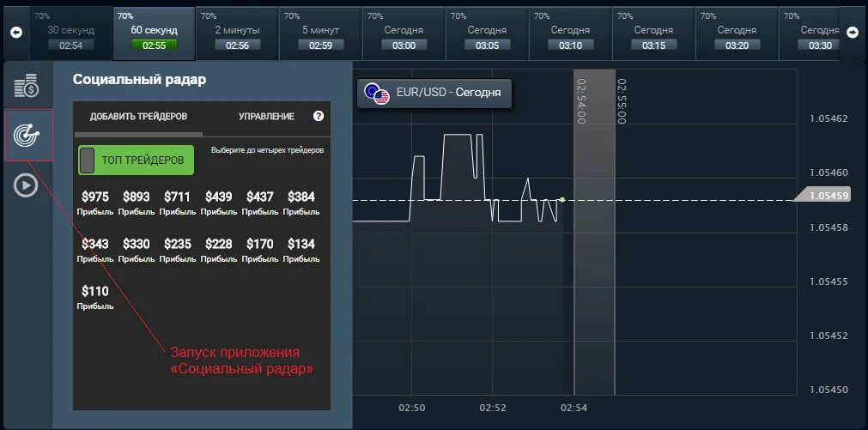Pick the trader with $330 profit

click(137, 250)
